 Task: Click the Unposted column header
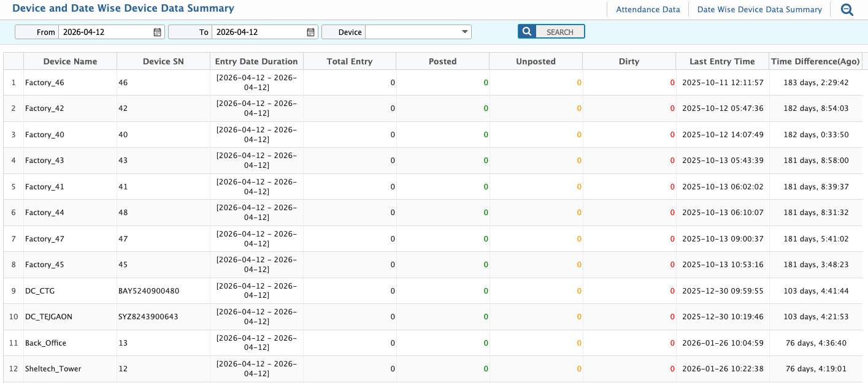pos(536,61)
